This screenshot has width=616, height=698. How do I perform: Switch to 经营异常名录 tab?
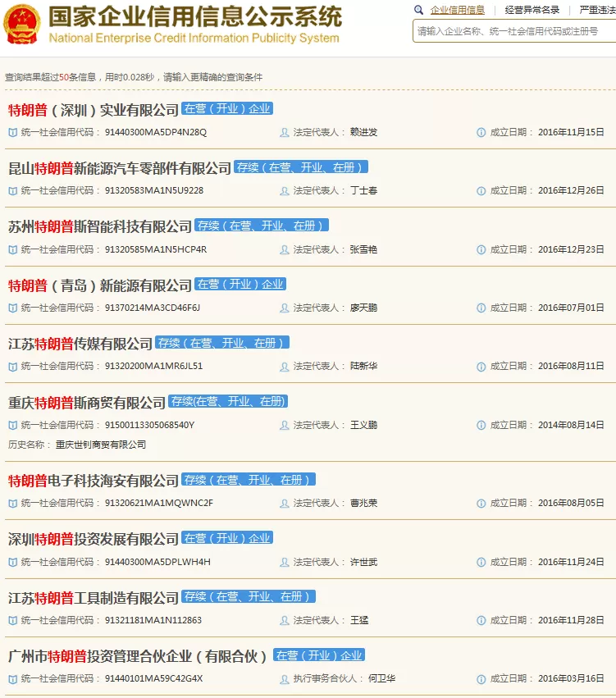(532, 10)
